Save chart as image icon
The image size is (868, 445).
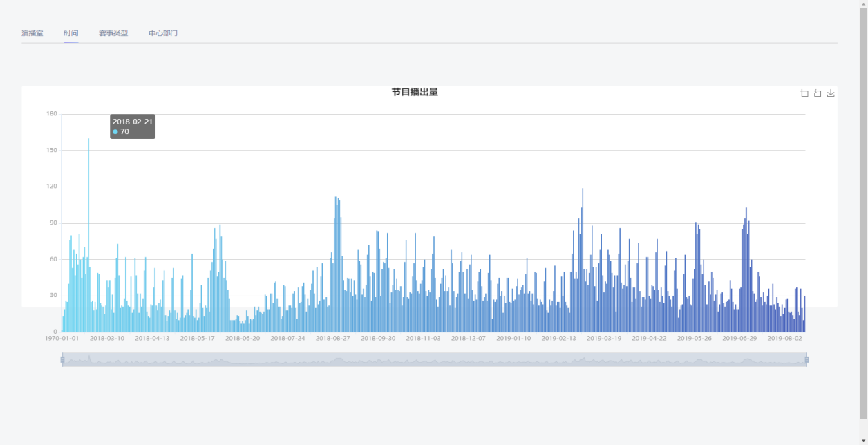tap(831, 93)
